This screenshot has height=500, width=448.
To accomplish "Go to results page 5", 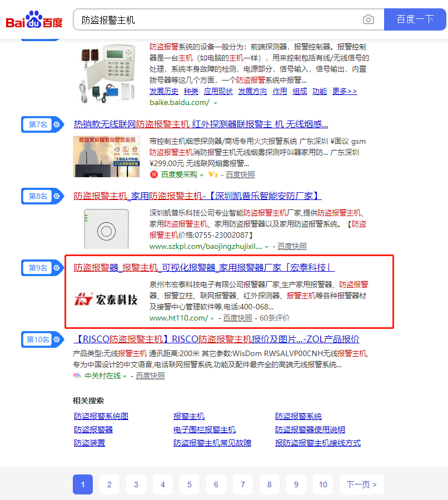I will 190,484.
